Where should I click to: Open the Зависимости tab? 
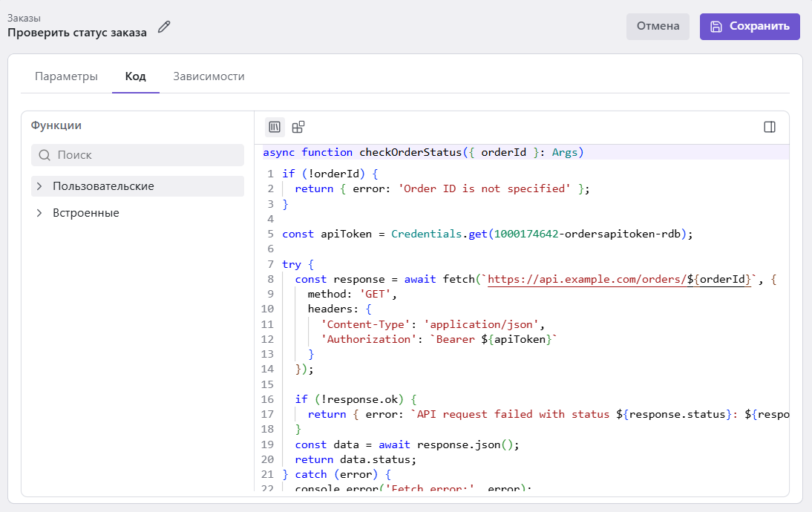tap(209, 76)
